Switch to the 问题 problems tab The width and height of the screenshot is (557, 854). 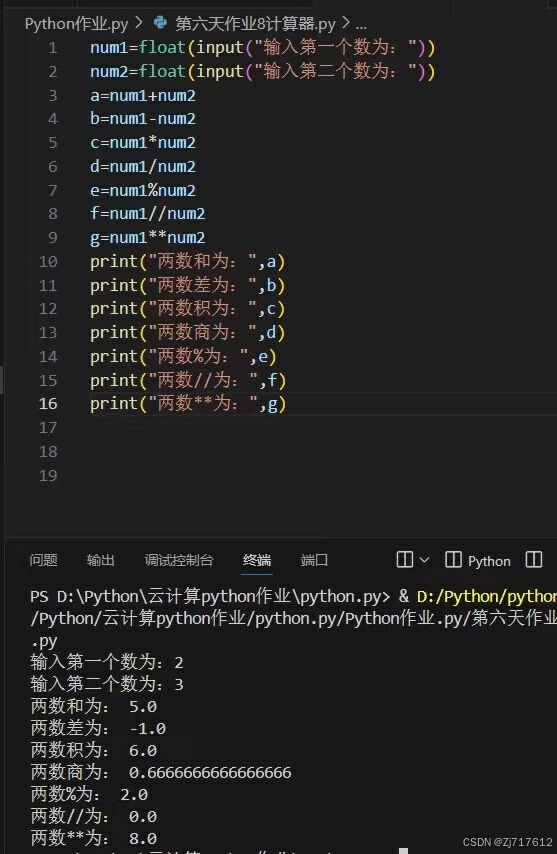click(44, 560)
